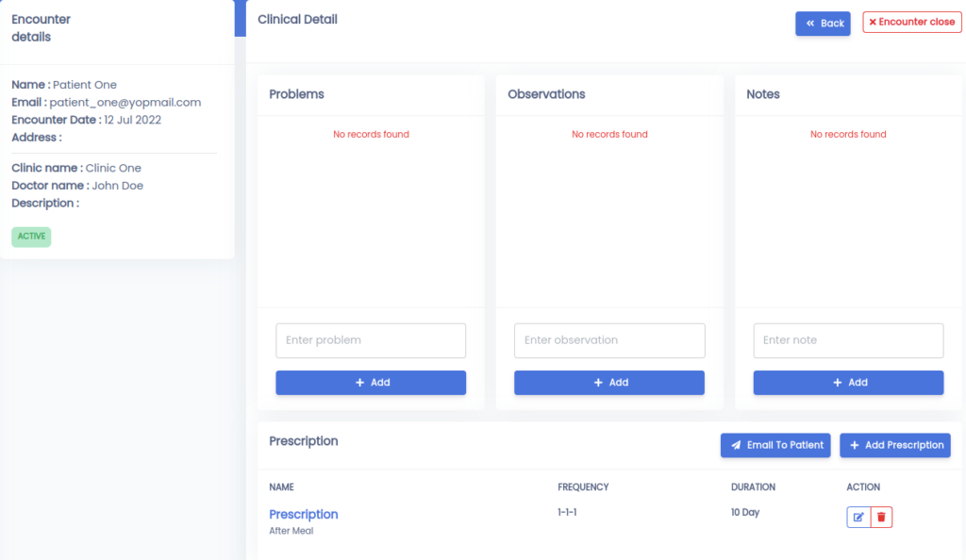Click the ACTIVE status badge

(31, 237)
